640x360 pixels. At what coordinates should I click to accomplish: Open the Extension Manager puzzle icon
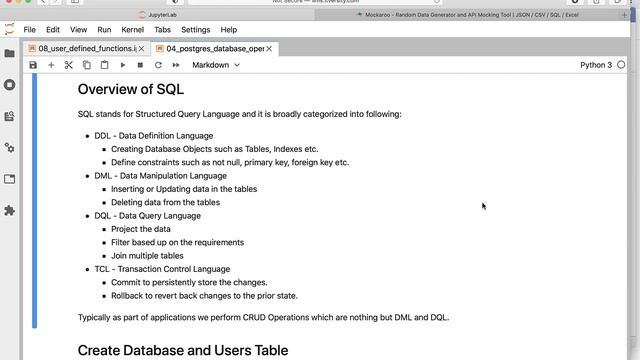(9, 210)
